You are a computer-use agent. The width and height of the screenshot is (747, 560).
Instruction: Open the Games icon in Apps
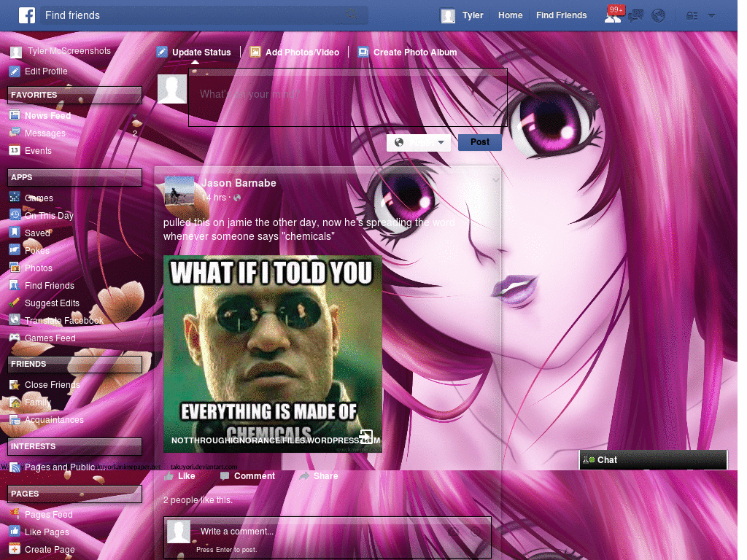15,197
